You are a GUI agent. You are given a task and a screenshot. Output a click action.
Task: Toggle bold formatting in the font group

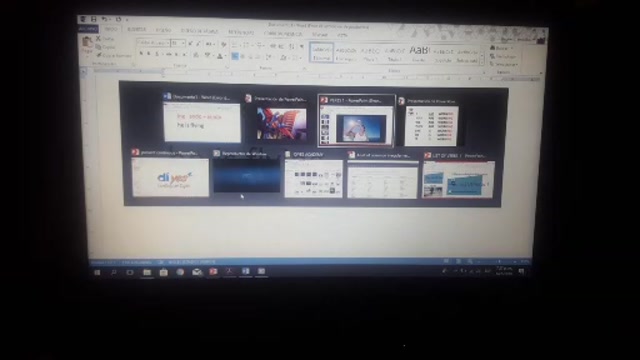(x=141, y=54)
